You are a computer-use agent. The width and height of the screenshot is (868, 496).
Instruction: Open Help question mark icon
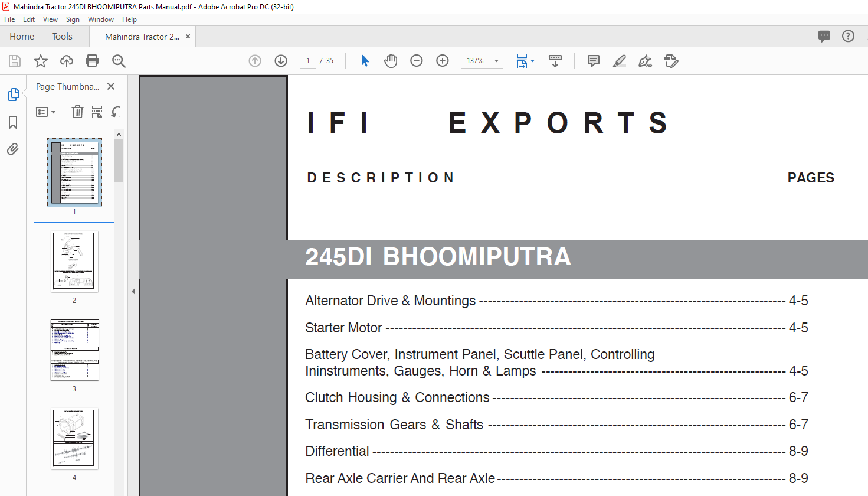[x=848, y=36]
